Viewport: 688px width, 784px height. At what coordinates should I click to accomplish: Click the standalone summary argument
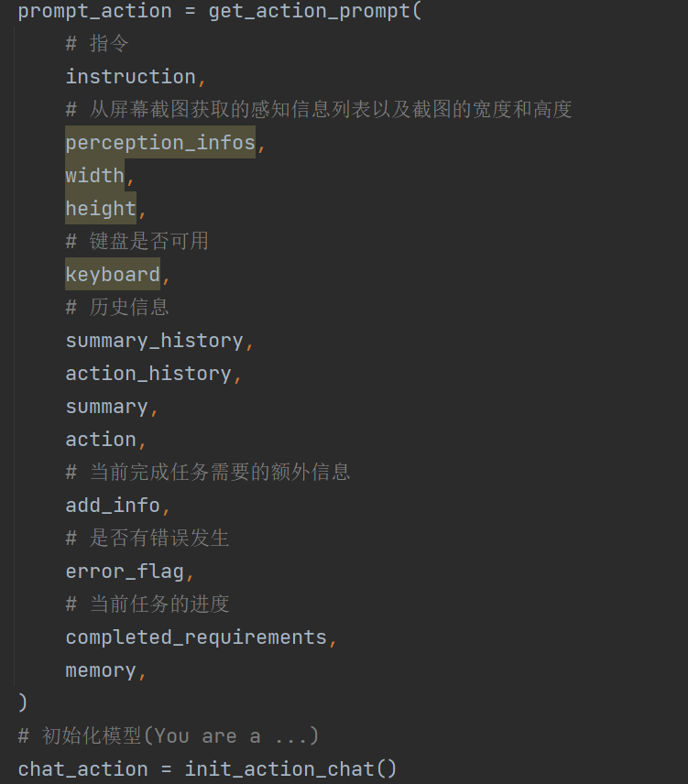click(107, 407)
